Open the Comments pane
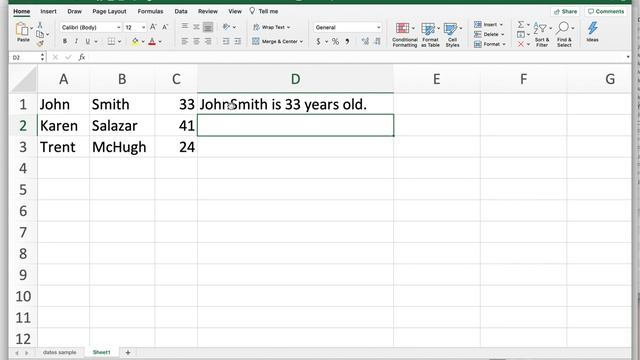 [606, 11]
